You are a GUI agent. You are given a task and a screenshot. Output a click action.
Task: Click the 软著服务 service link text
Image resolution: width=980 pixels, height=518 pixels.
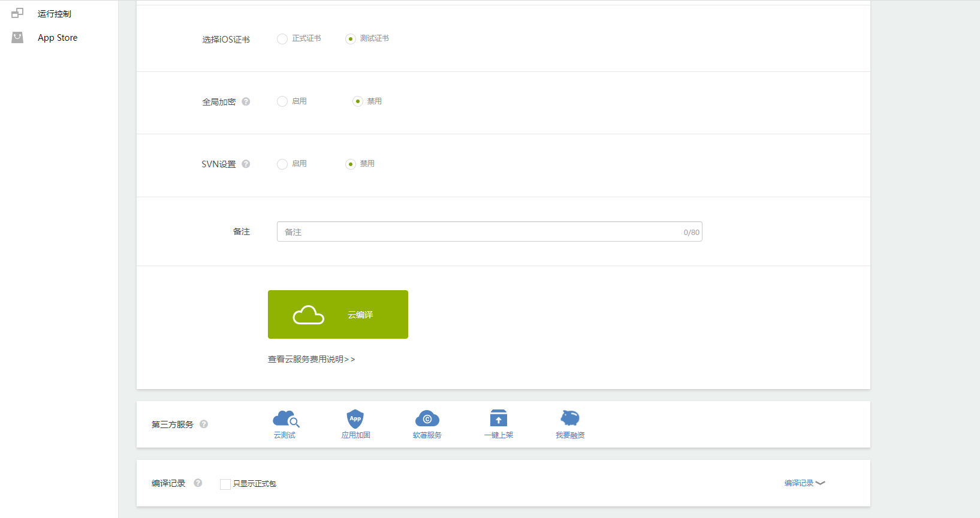(427, 435)
